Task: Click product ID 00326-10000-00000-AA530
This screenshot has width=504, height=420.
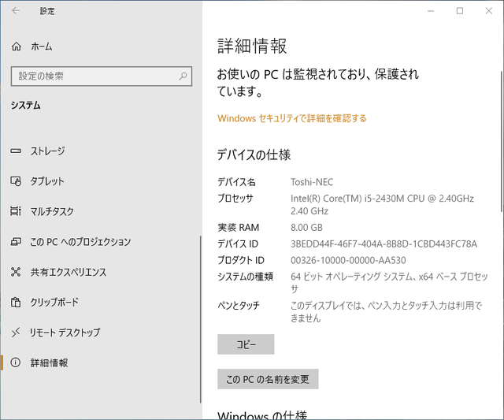Action: click(x=348, y=260)
